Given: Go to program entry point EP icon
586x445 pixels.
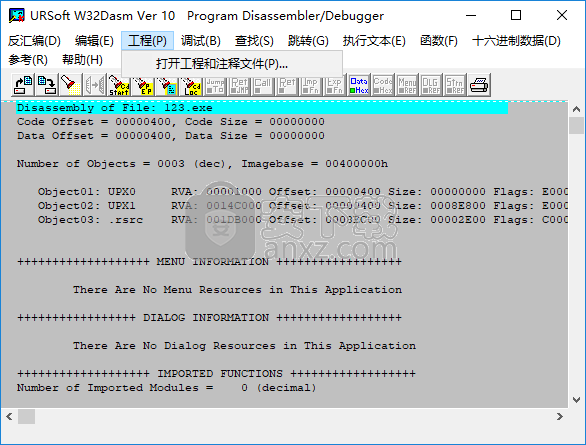Looking at the screenshot, I should click(143, 85).
